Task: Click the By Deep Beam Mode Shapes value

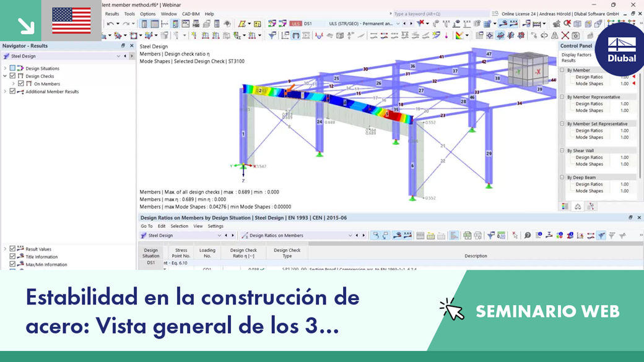Action: click(624, 191)
